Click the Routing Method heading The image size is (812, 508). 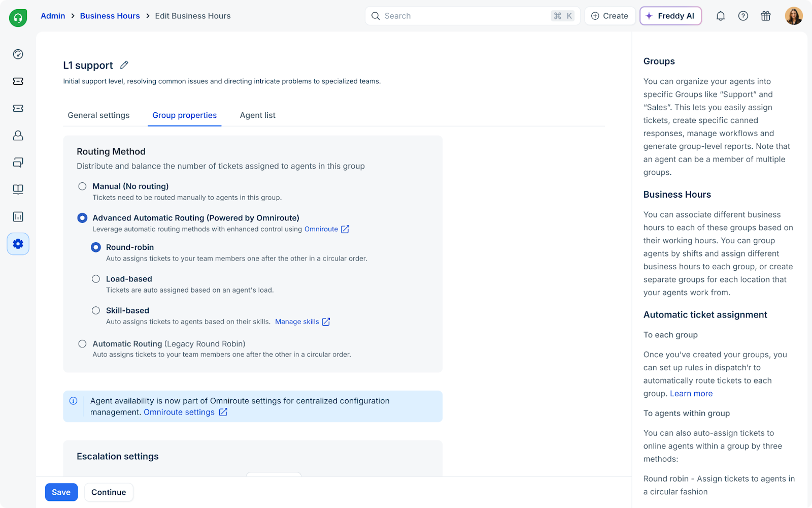111,151
